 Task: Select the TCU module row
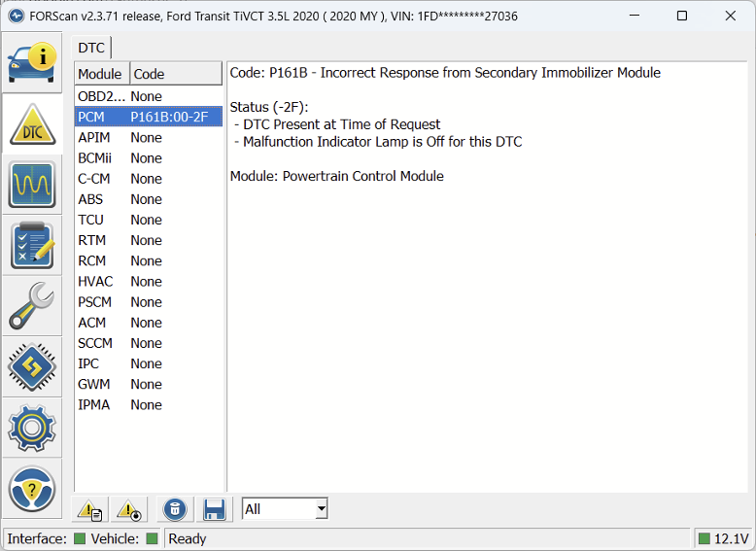click(149, 220)
